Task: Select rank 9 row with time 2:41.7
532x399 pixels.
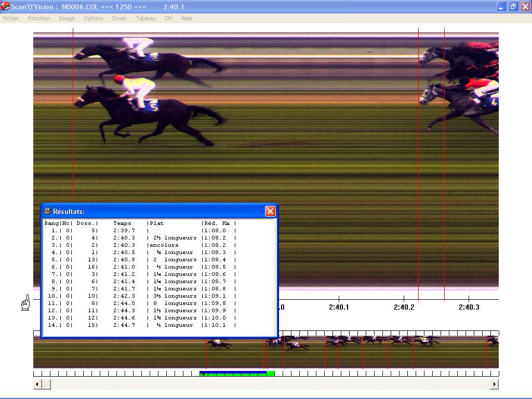Action: pos(140,289)
